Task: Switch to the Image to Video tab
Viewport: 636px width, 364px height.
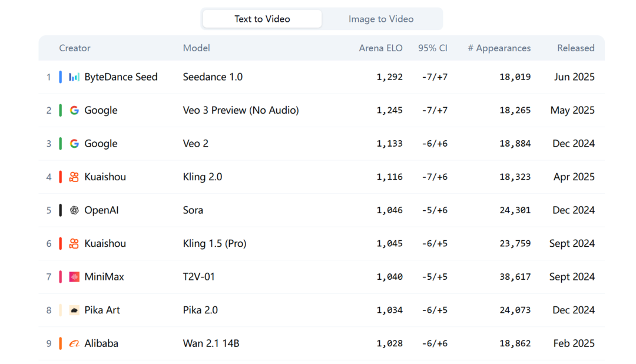Action: tap(381, 19)
